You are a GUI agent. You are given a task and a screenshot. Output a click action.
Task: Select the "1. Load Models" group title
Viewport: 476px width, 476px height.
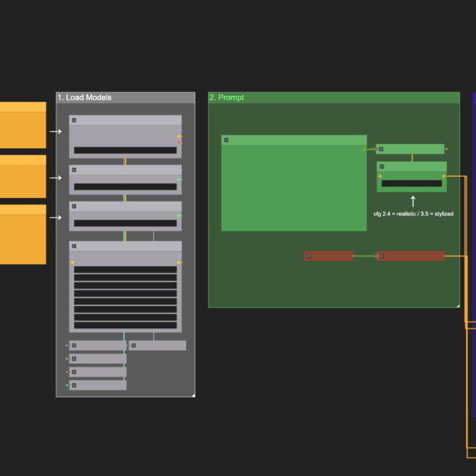84,97
